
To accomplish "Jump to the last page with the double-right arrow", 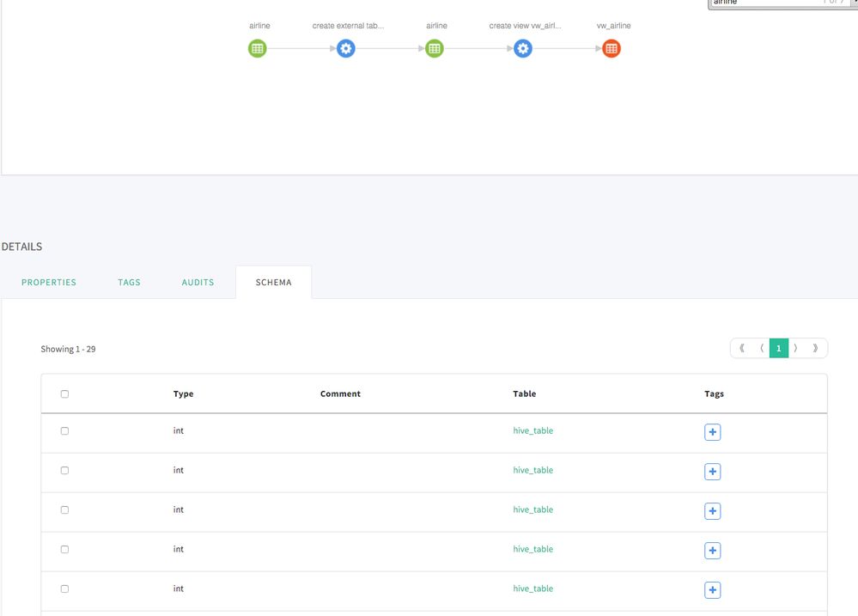I will tap(815, 348).
